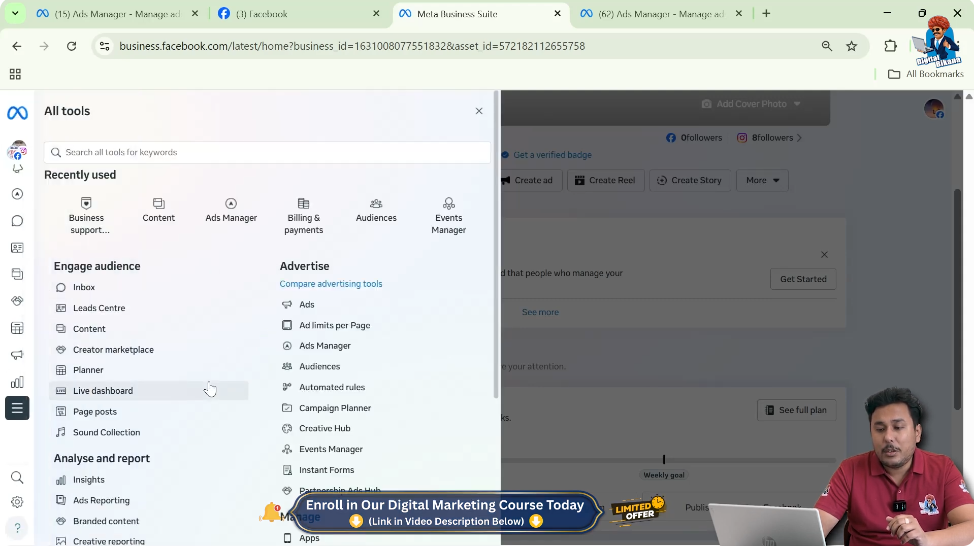Image resolution: width=974 pixels, height=546 pixels.
Task: Click the Create Reel button
Action: [x=605, y=180]
